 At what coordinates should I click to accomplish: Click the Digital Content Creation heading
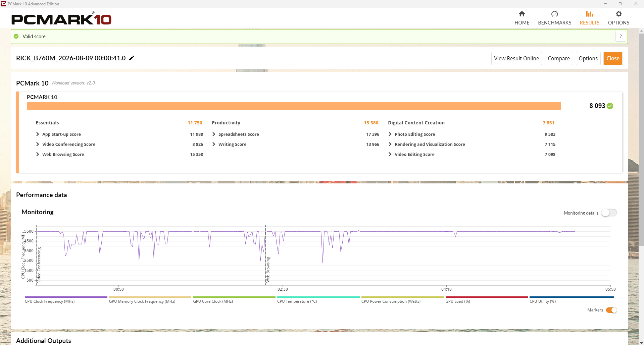click(x=416, y=123)
